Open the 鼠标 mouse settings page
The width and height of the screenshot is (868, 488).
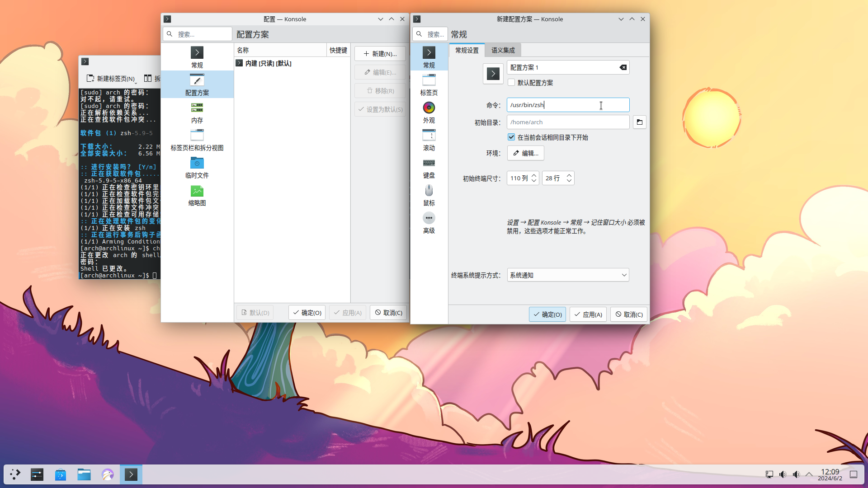(x=429, y=195)
